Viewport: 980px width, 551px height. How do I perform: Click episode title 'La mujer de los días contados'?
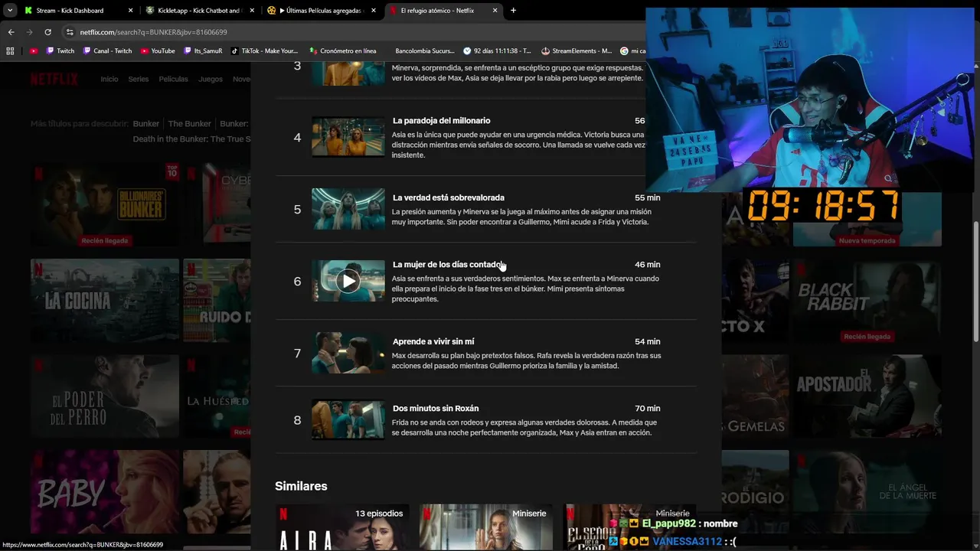[x=449, y=265]
